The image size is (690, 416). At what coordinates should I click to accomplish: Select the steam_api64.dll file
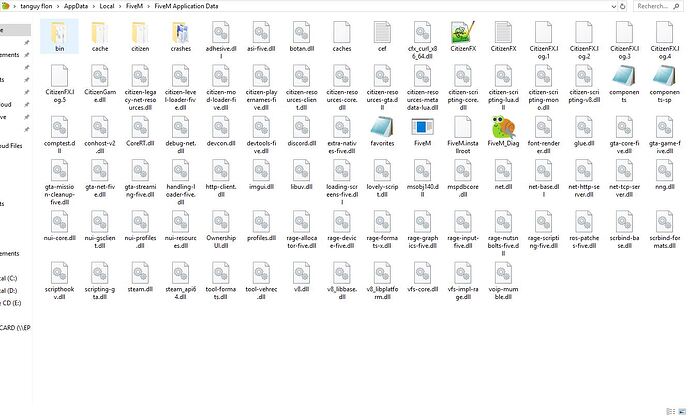click(180, 281)
